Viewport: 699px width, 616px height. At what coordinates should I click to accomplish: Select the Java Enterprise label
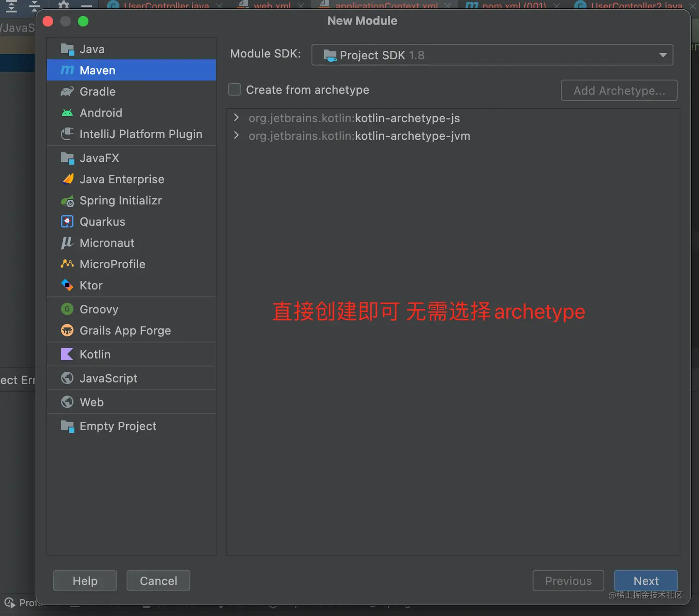[x=122, y=179]
